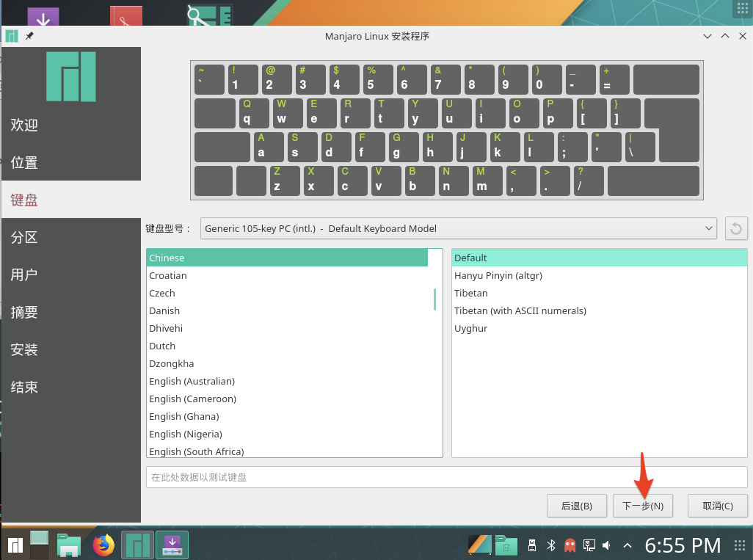The height and width of the screenshot is (560, 753).
Task: Open Firefox from the taskbar
Action: click(103, 545)
